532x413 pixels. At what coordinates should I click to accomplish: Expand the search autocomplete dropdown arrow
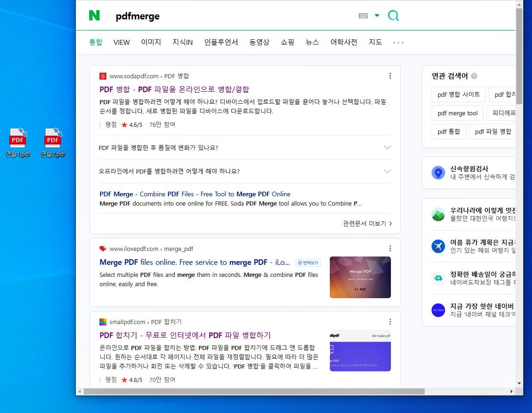377,16
